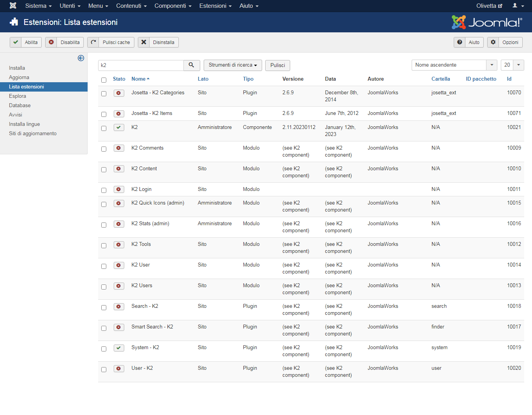Collapse sidebar with the arrow circle icon
The height and width of the screenshot is (415, 532).
tap(81, 58)
